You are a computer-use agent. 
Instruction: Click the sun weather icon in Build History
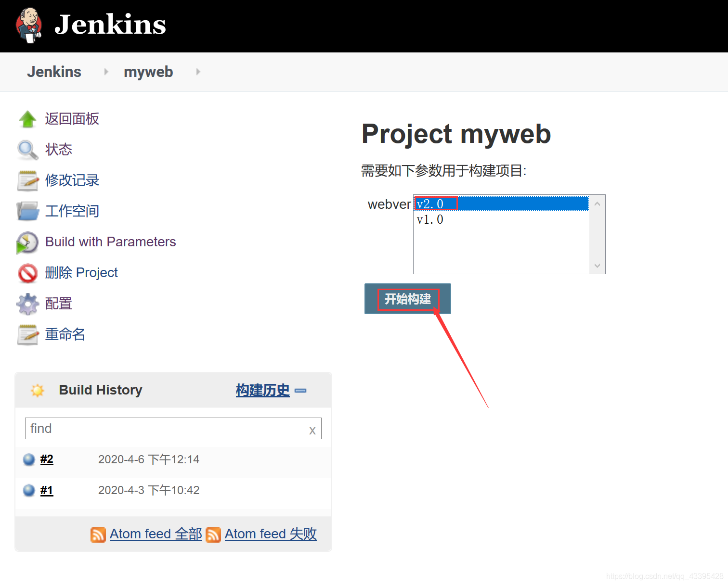[37, 390]
